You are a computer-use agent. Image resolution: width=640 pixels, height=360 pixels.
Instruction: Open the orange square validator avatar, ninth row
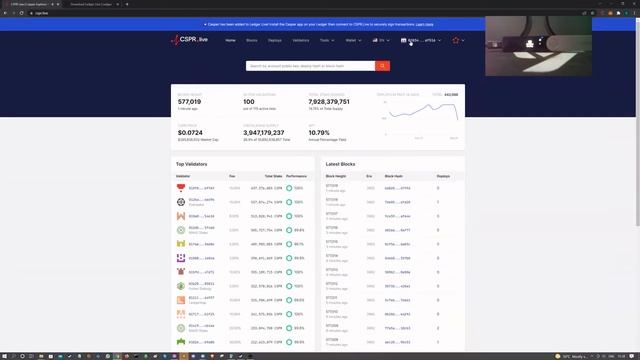click(x=181, y=300)
